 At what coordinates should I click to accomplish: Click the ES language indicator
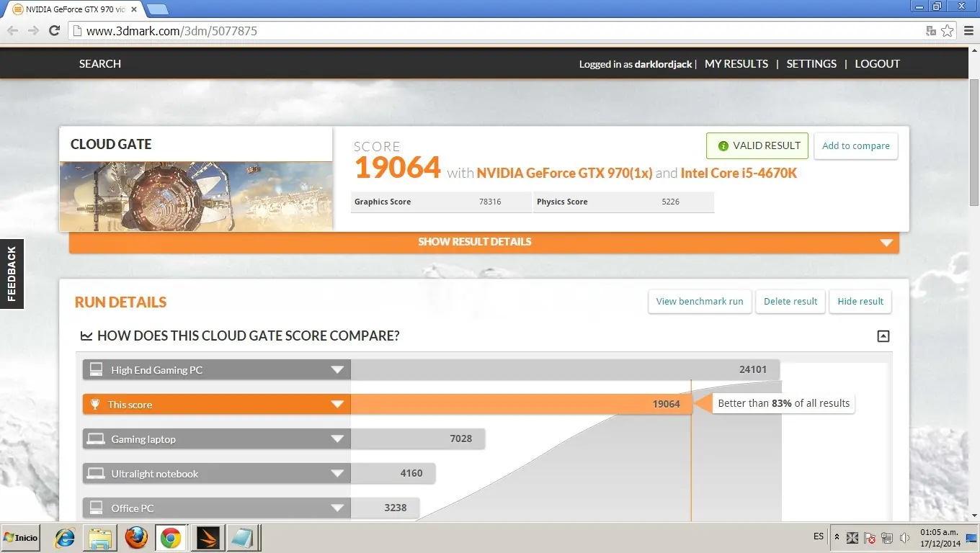click(x=819, y=536)
